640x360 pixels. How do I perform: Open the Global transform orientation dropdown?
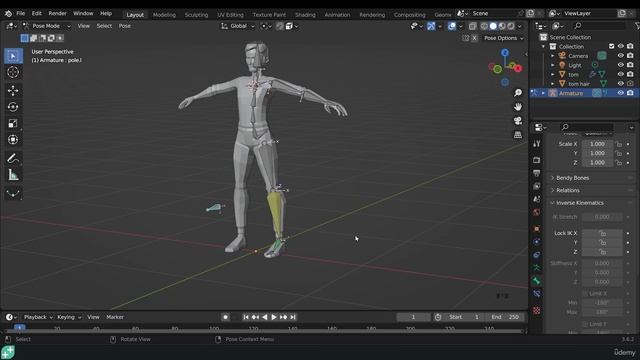tap(238, 26)
